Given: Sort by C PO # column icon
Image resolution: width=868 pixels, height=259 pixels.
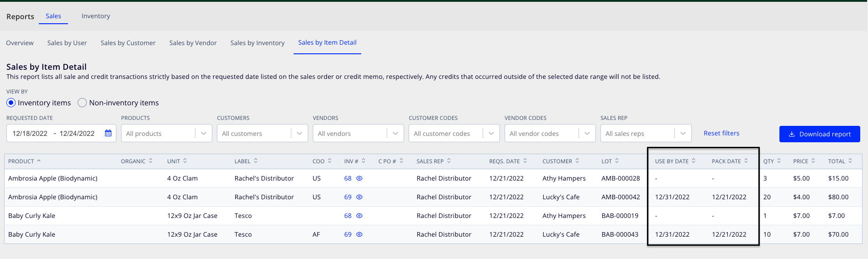Looking at the screenshot, I should 401,161.
